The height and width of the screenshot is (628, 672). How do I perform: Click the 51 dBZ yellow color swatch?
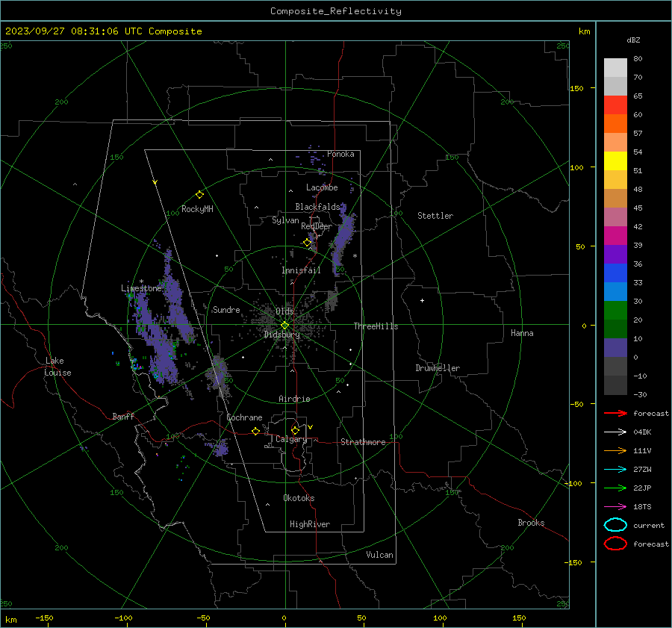pyautogui.click(x=615, y=161)
